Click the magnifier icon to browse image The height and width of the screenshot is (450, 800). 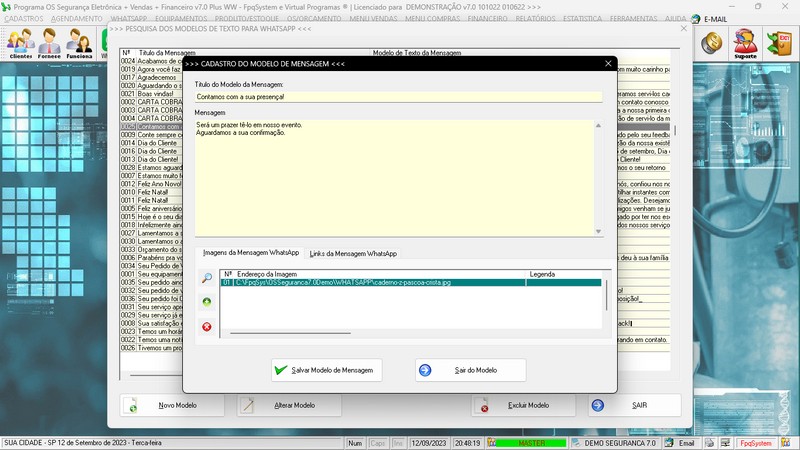pyautogui.click(x=206, y=278)
